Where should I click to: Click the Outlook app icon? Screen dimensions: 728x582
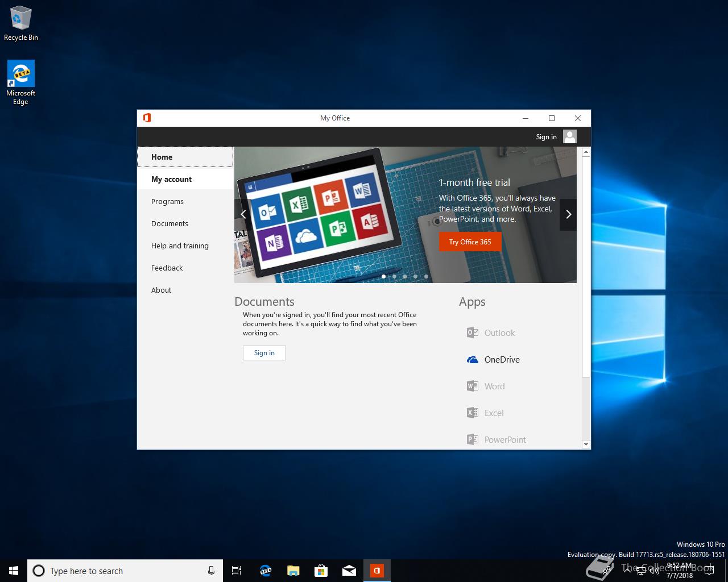[x=472, y=332]
